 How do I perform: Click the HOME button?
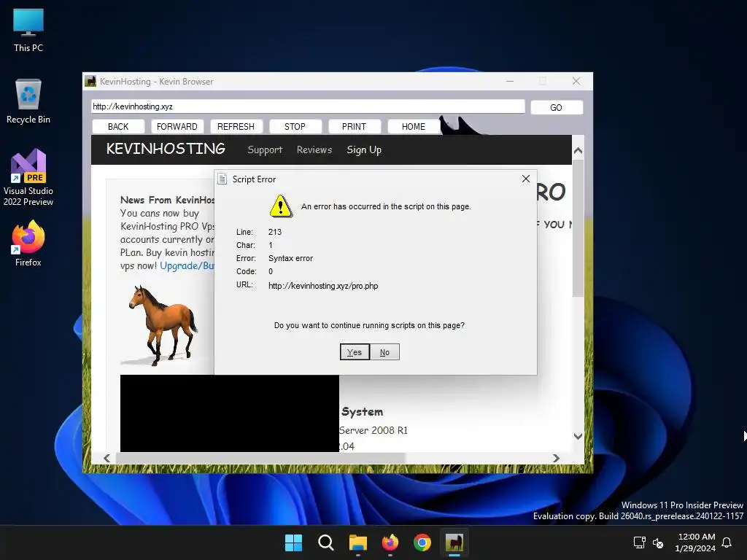[x=413, y=127]
